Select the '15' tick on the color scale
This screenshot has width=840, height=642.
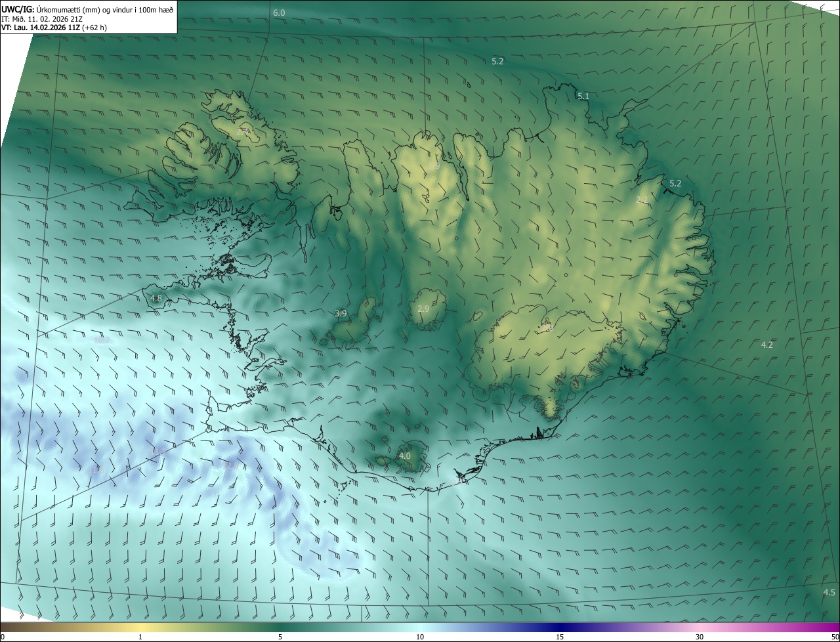pyautogui.click(x=560, y=637)
